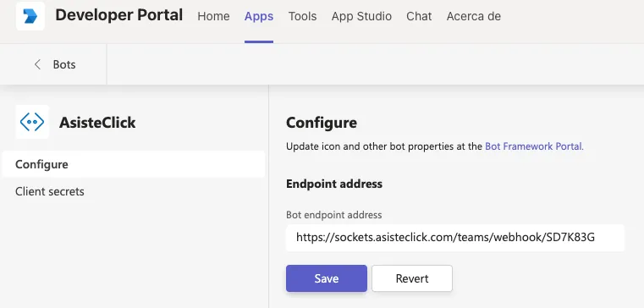The image size is (644, 308).
Task: Click the Developer Portal logo icon
Action: click(x=30, y=16)
